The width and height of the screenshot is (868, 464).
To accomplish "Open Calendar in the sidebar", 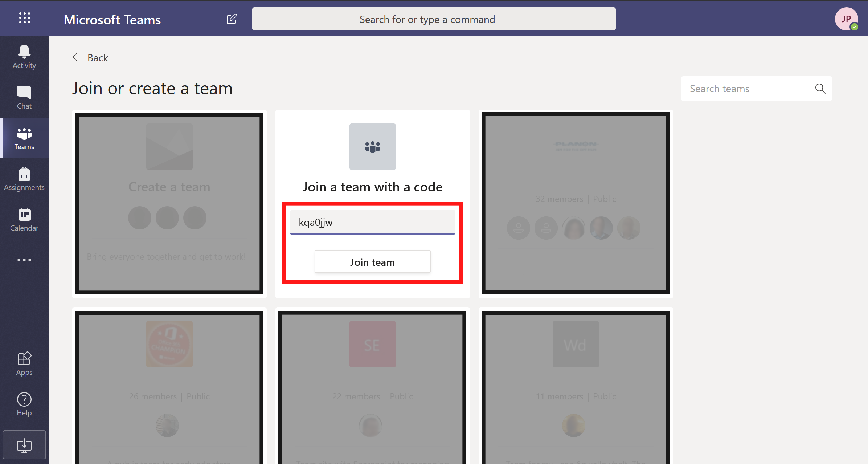I will 24,219.
